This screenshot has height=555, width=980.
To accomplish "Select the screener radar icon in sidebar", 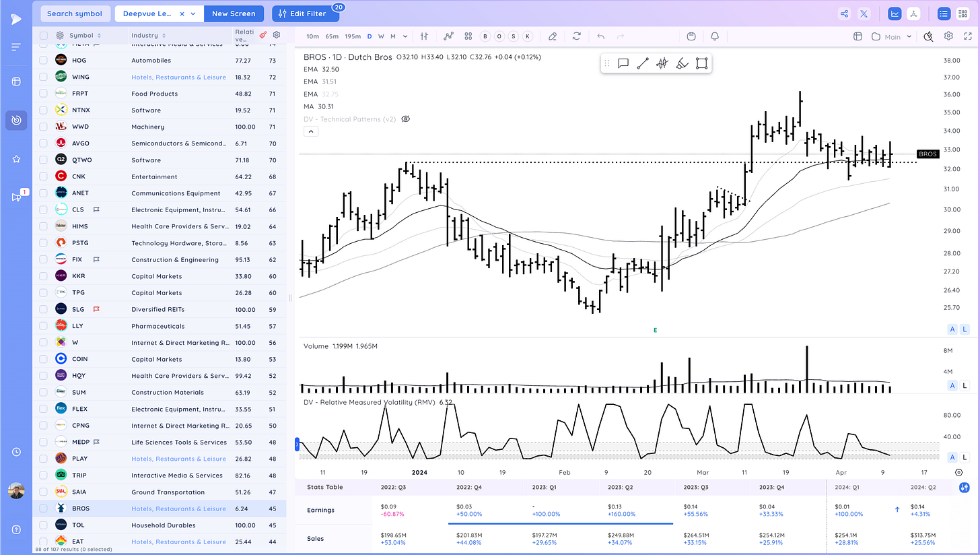I will (x=16, y=121).
